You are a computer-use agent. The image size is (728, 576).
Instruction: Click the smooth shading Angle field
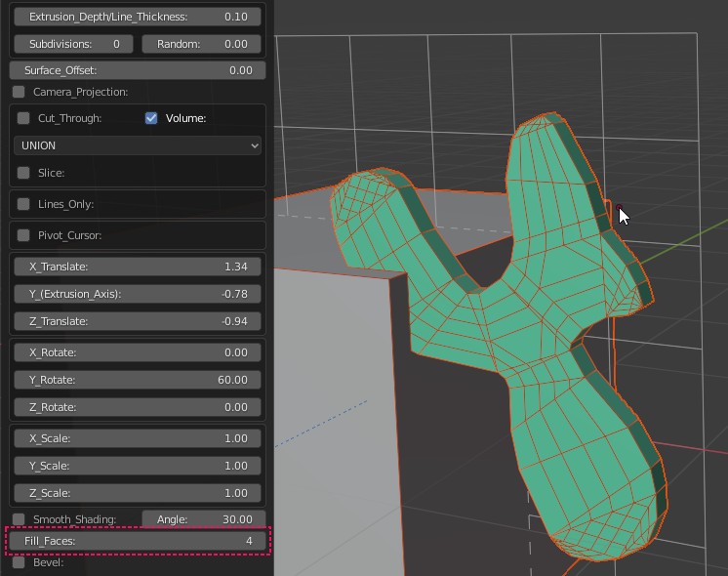(x=201, y=519)
